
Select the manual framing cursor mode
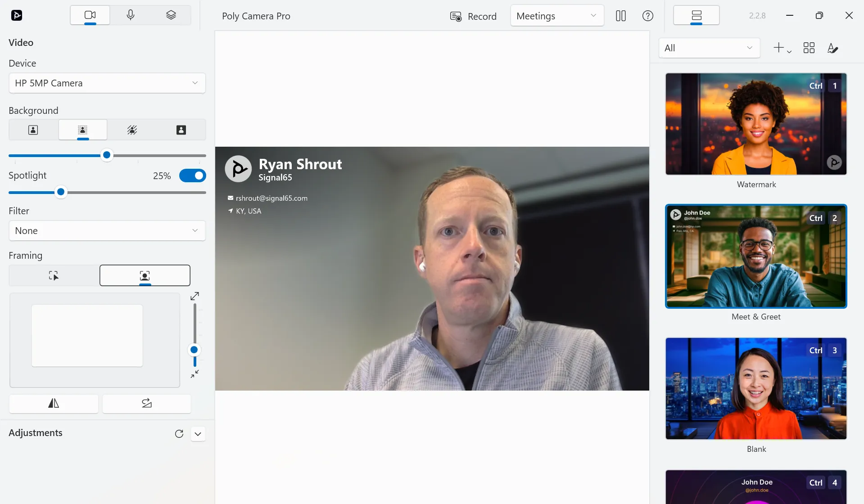(54, 275)
